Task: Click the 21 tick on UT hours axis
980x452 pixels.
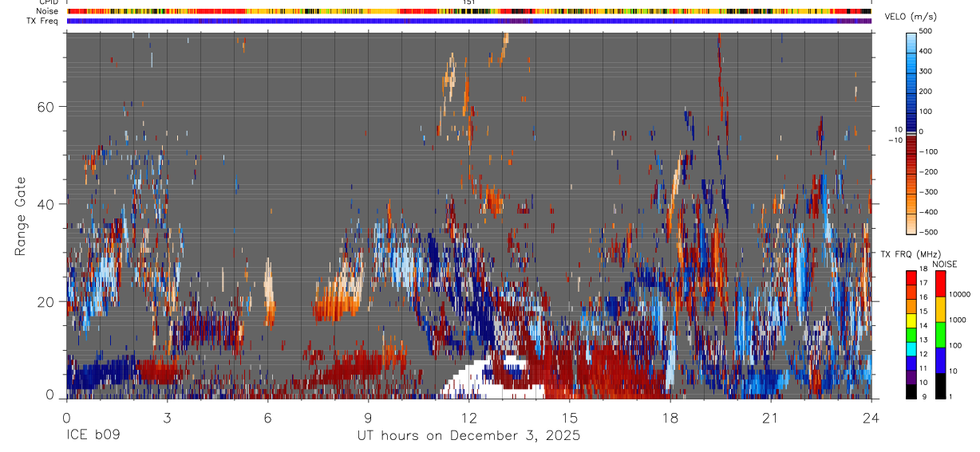Action: 770,418
